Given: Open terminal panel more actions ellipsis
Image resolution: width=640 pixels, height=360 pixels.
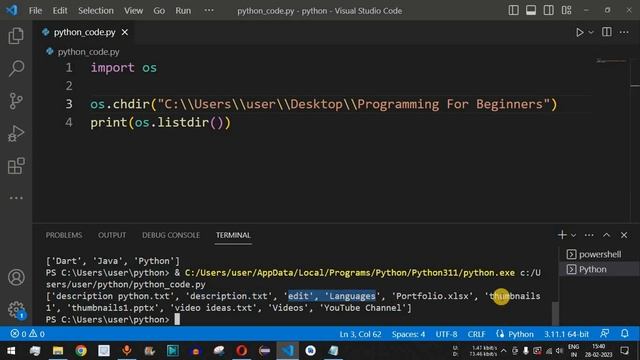Looking at the screenshot, I should click(x=589, y=235).
